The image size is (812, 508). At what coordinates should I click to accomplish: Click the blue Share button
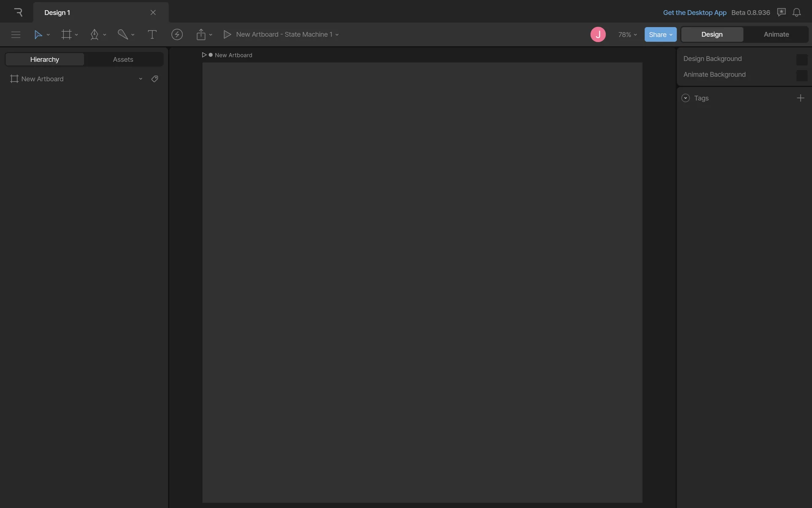tap(660, 35)
